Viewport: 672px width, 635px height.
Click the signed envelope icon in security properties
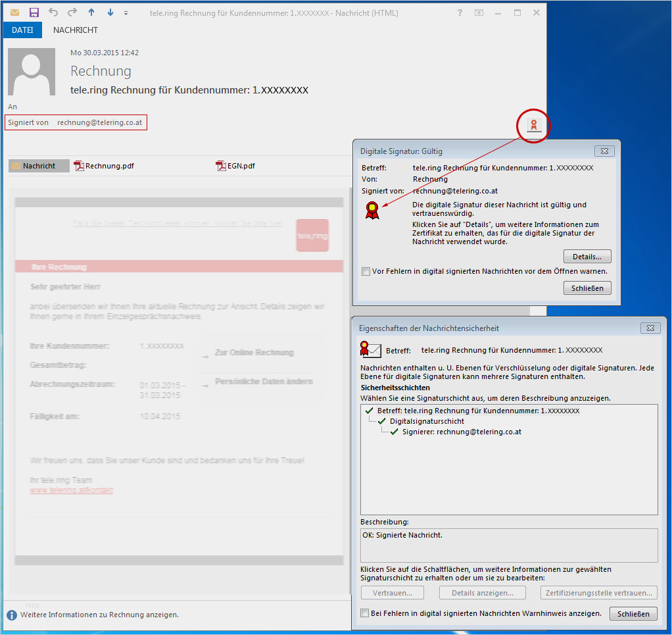(x=370, y=350)
